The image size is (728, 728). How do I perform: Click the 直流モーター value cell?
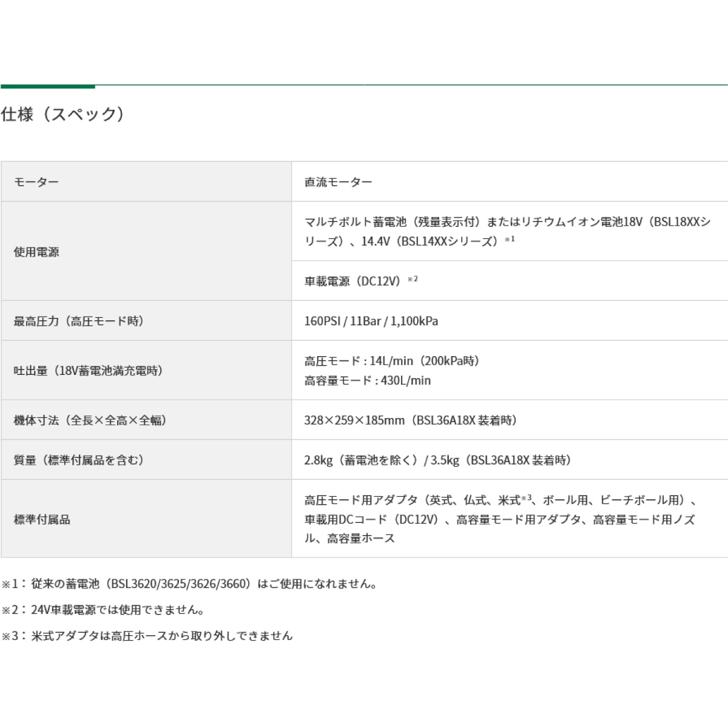pyautogui.click(x=337, y=180)
